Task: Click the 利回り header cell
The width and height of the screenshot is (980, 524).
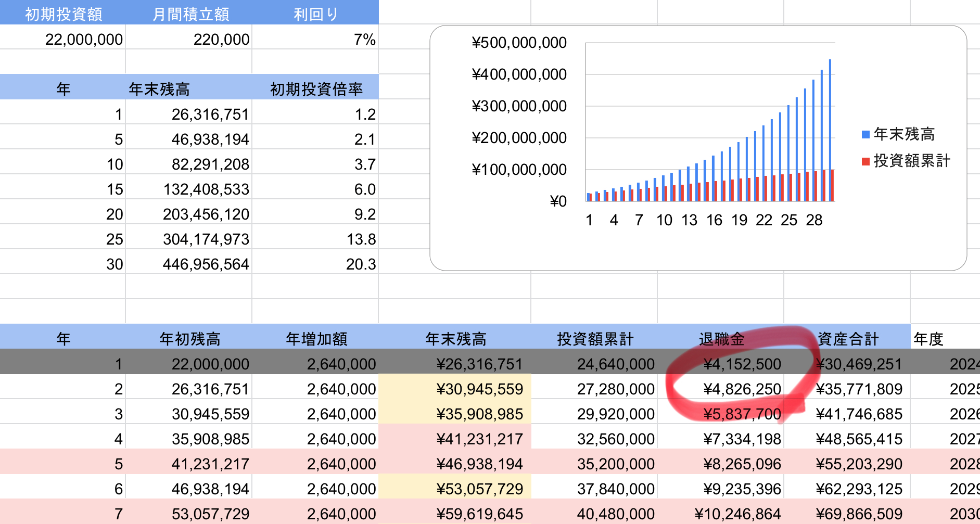Action: (x=315, y=14)
